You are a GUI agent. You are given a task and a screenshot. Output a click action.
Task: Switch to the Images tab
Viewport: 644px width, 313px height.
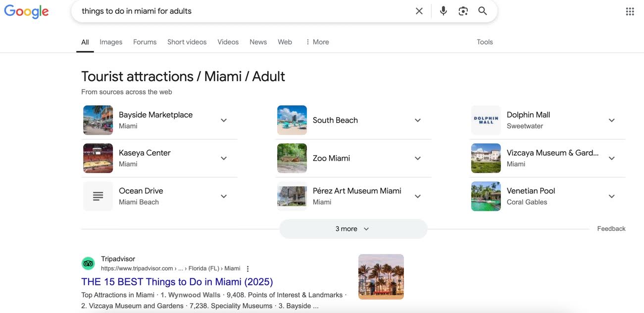click(x=111, y=42)
